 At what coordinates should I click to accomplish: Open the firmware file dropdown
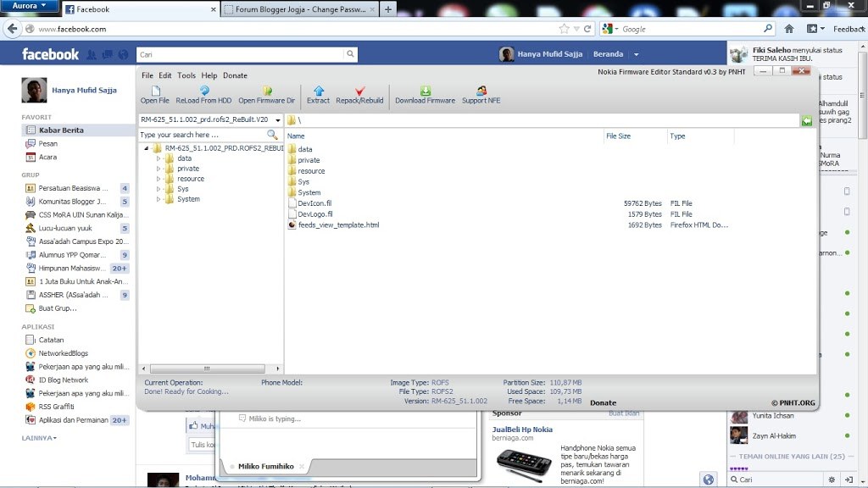tap(278, 120)
